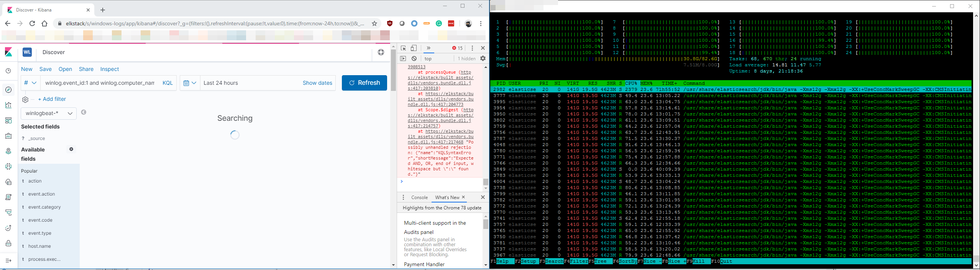Open Available fields settings gear
This screenshot has width=980, height=270.
pos(71,149)
